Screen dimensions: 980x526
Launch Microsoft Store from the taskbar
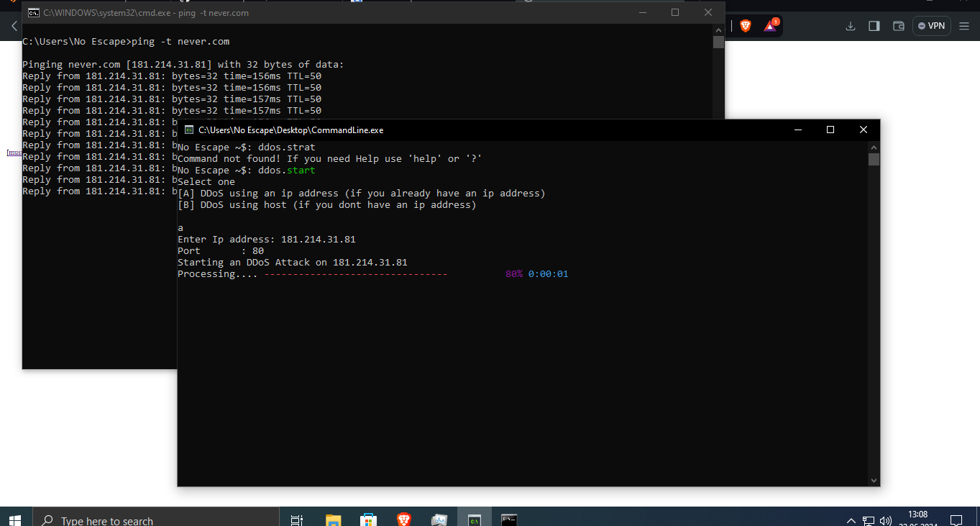point(369,517)
